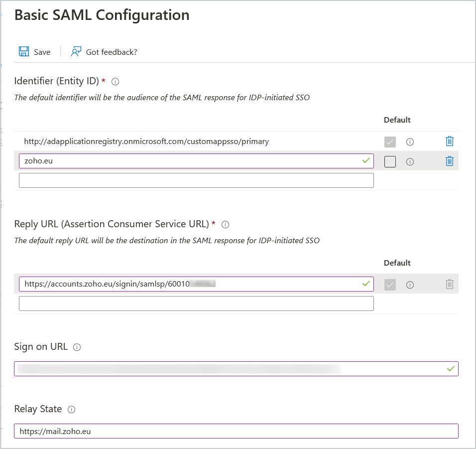
Task: Open the Got feedback? link
Action: 112,52
